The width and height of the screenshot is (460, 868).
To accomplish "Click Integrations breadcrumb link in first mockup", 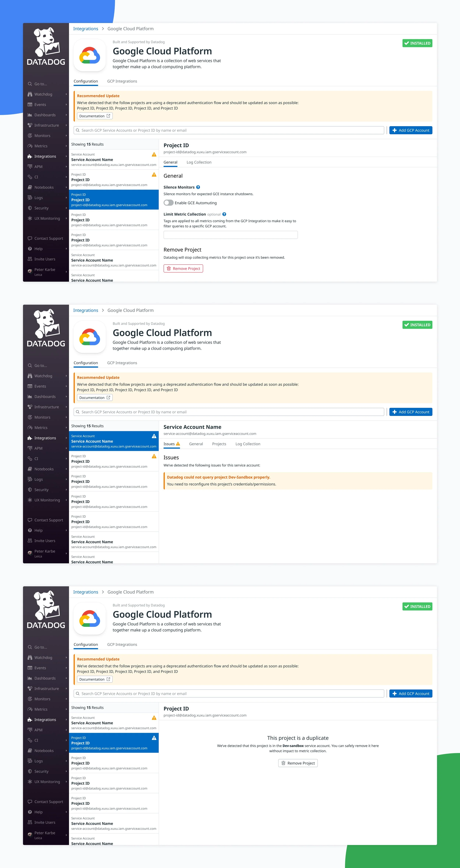I will tap(86, 29).
